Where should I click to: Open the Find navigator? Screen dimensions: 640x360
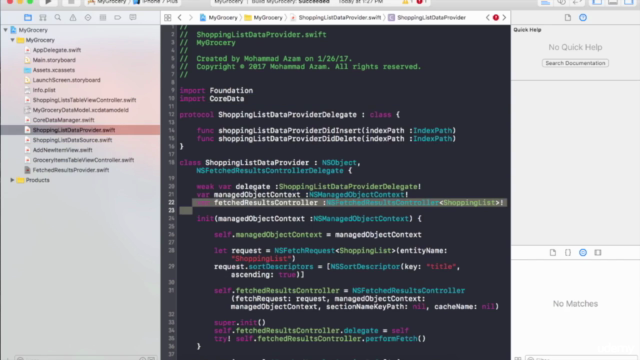click(x=58, y=18)
